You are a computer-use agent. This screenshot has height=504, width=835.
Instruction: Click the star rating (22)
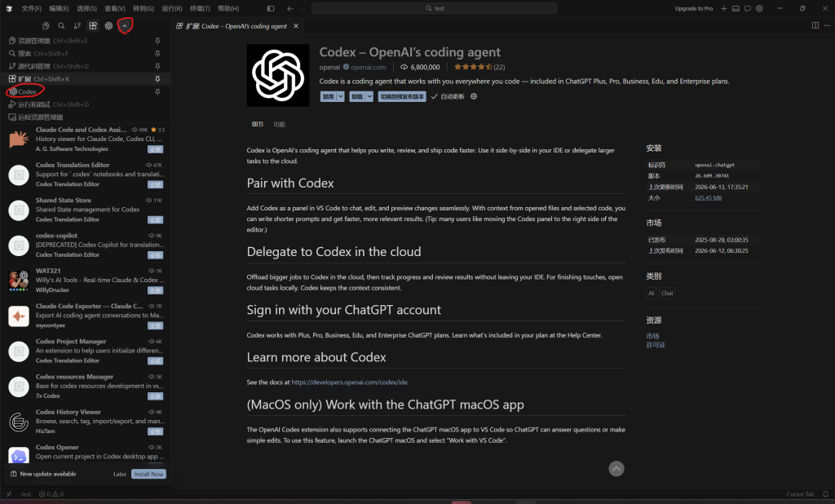[x=479, y=67]
